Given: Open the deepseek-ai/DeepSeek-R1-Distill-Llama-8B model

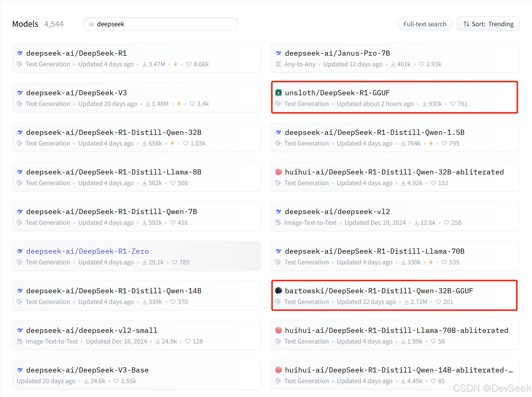Looking at the screenshot, I should pyautogui.click(x=114, y=172).
